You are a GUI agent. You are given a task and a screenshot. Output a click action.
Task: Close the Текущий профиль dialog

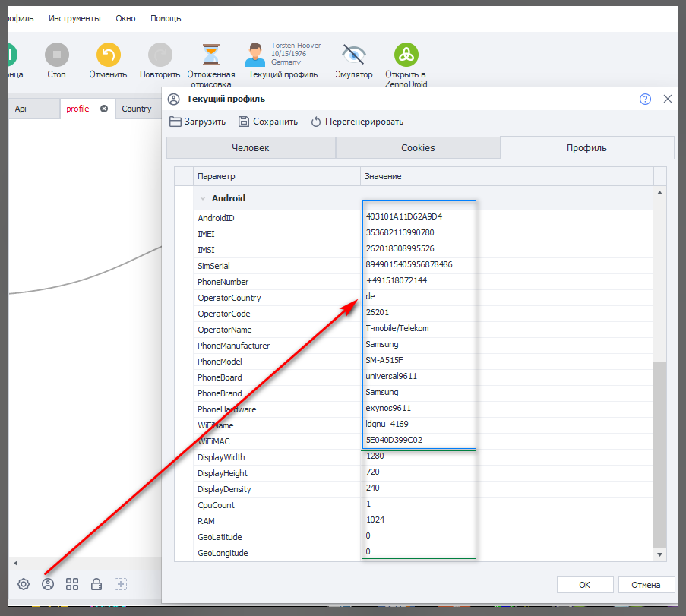[668, 99]
